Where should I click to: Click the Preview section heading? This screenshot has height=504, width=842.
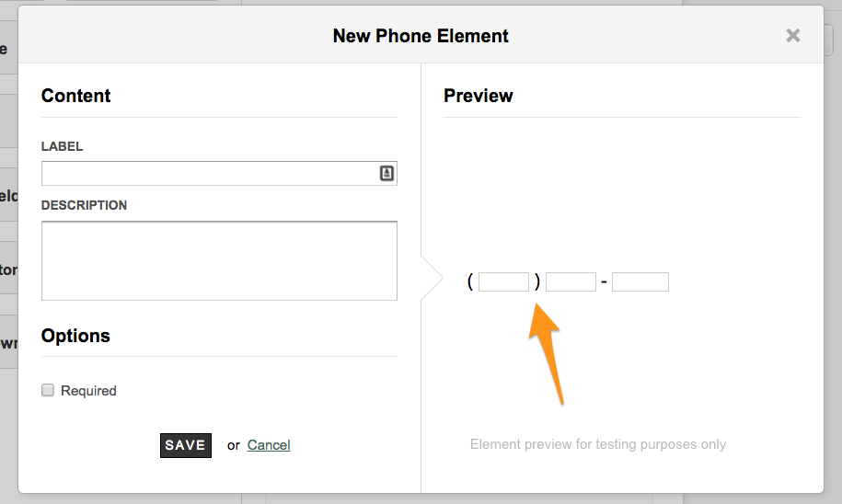[478, 96]
